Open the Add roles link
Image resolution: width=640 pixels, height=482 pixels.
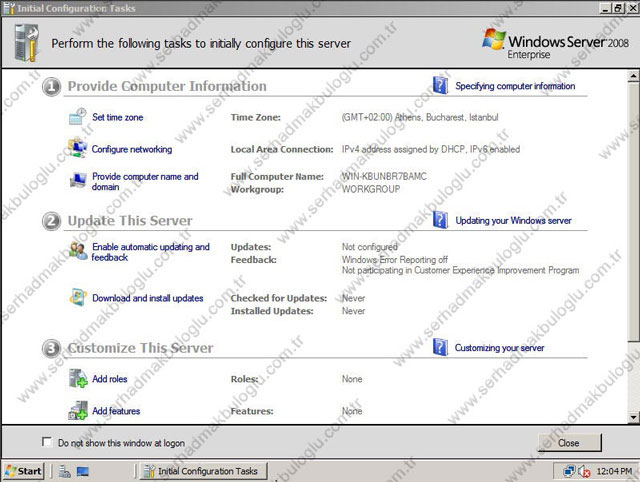click(110, 379)
